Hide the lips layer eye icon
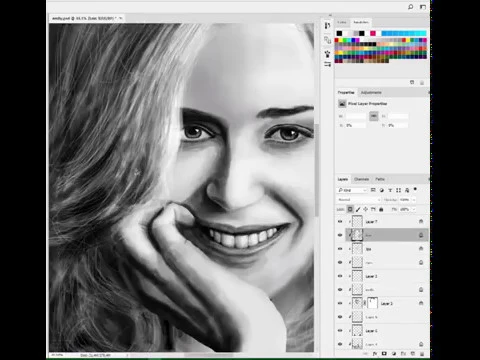 click(x=340, y=249)
